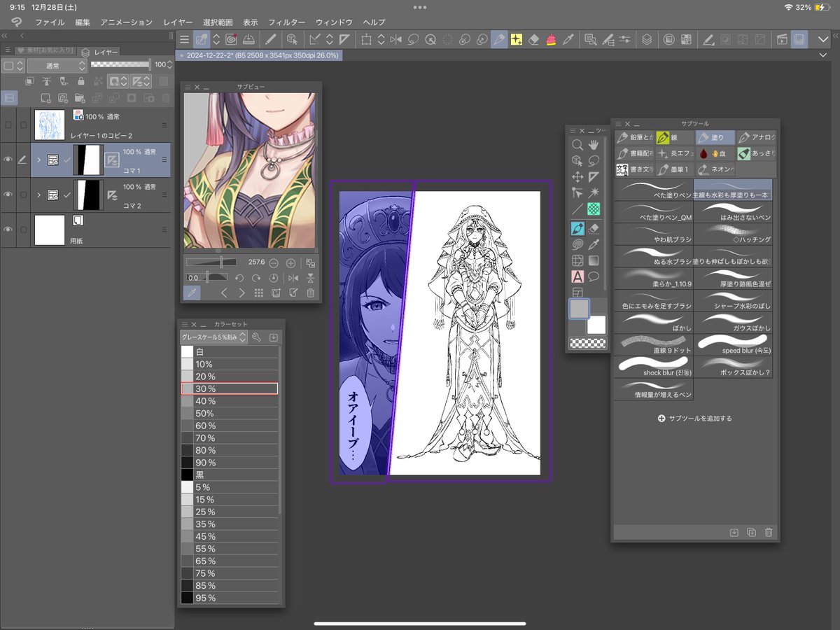Toggle the checkbox beside 用紙 layer
Image resolution: width=840 pixels, height=630 pixels.
pyautogui.click(x=23, y=230)
